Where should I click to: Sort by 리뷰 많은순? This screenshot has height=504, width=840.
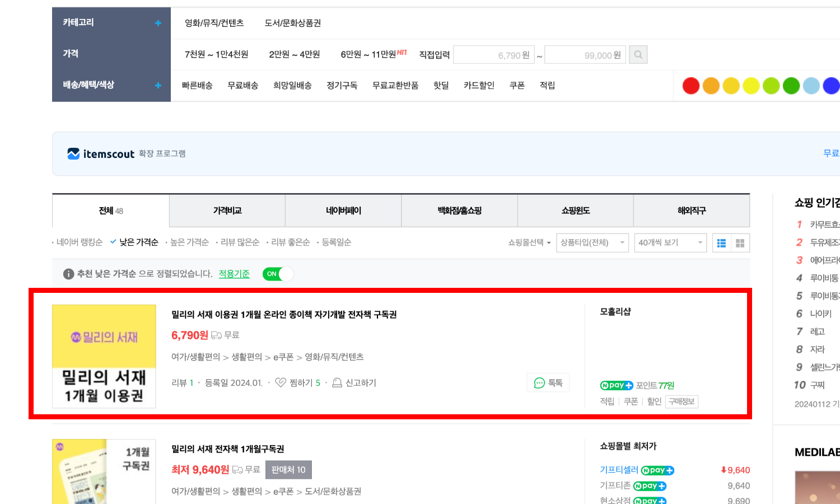(x=240, y=242)
